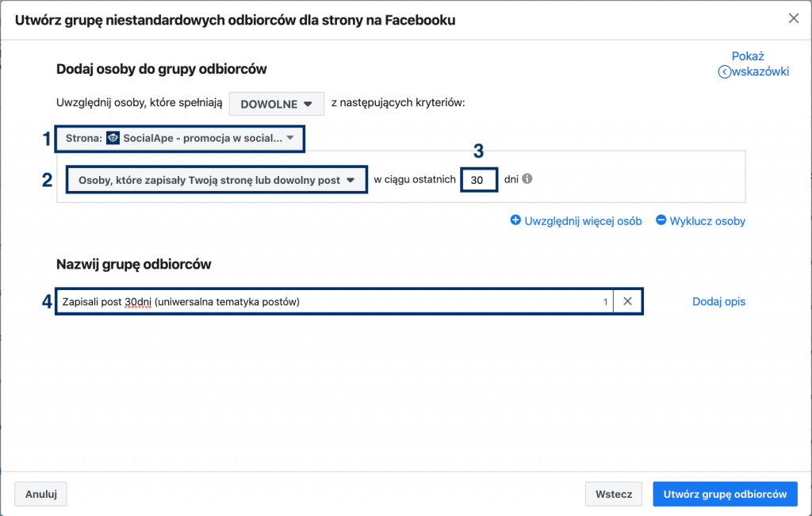
Task: Click the 'Dodaj opis' link
Action: [718, 301]
